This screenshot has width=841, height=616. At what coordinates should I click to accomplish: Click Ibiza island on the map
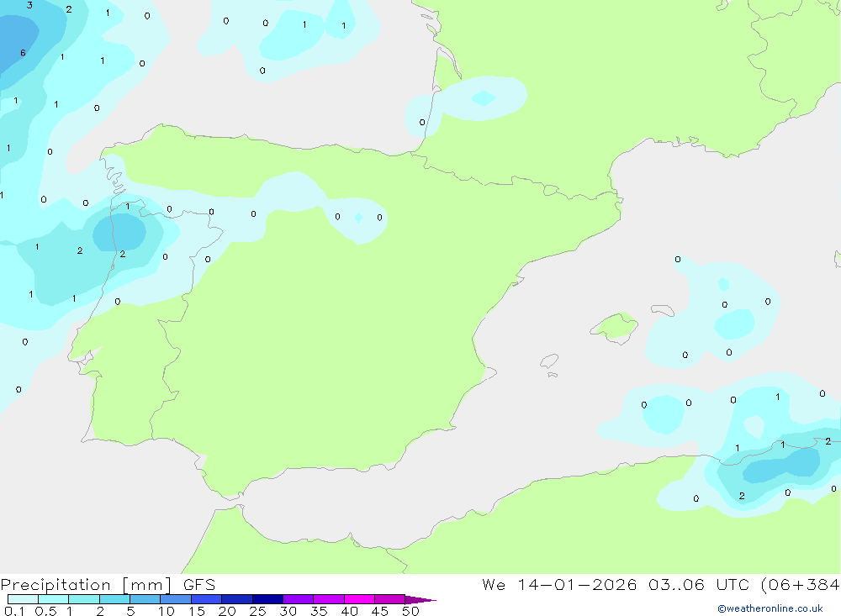(x=549, y=361)
